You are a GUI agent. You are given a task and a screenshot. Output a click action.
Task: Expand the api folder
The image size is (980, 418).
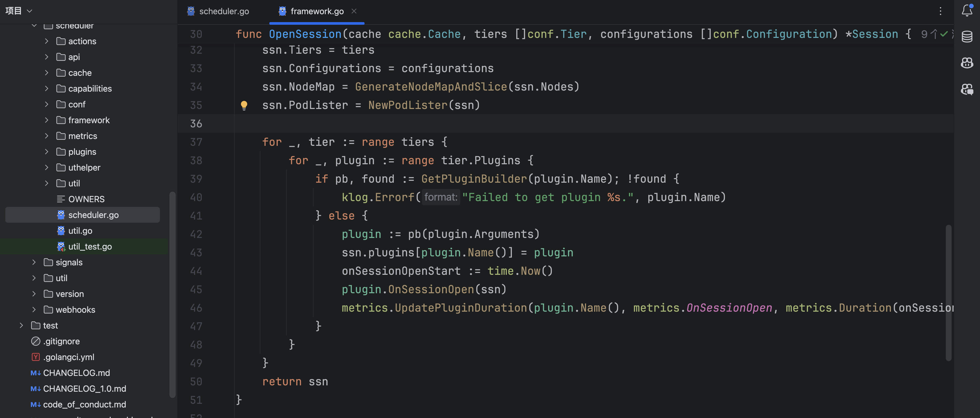tap(47, 57)
